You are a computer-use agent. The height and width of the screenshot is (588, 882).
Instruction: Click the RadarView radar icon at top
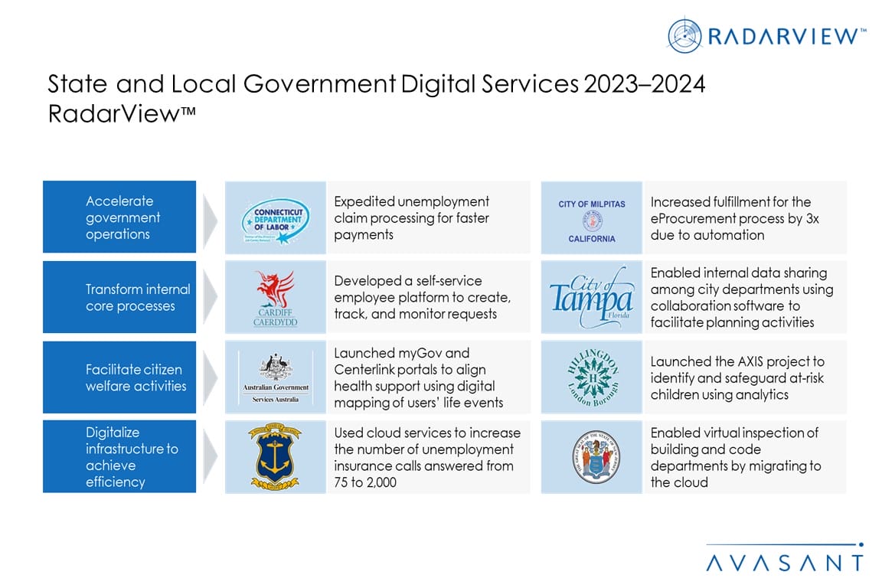684,35
